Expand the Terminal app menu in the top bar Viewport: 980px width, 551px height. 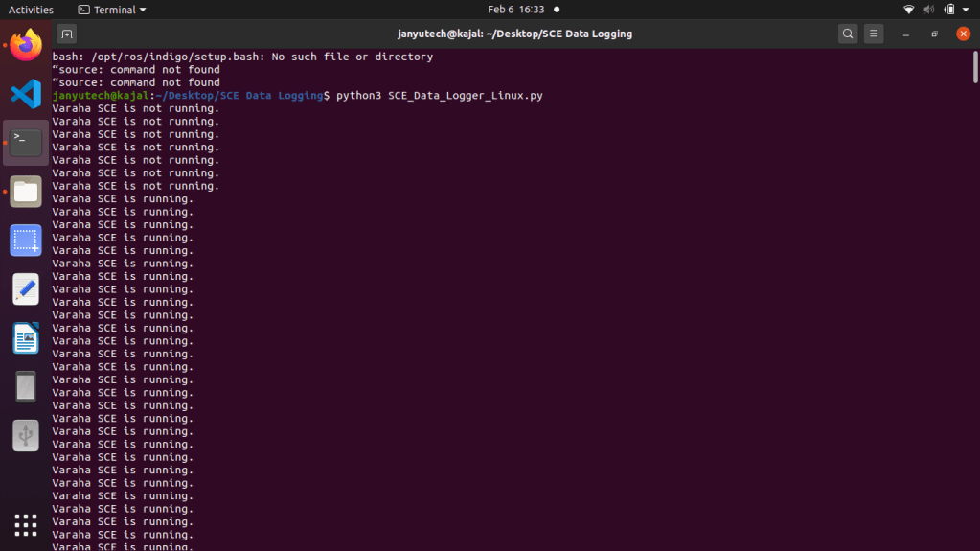[113, 10]
